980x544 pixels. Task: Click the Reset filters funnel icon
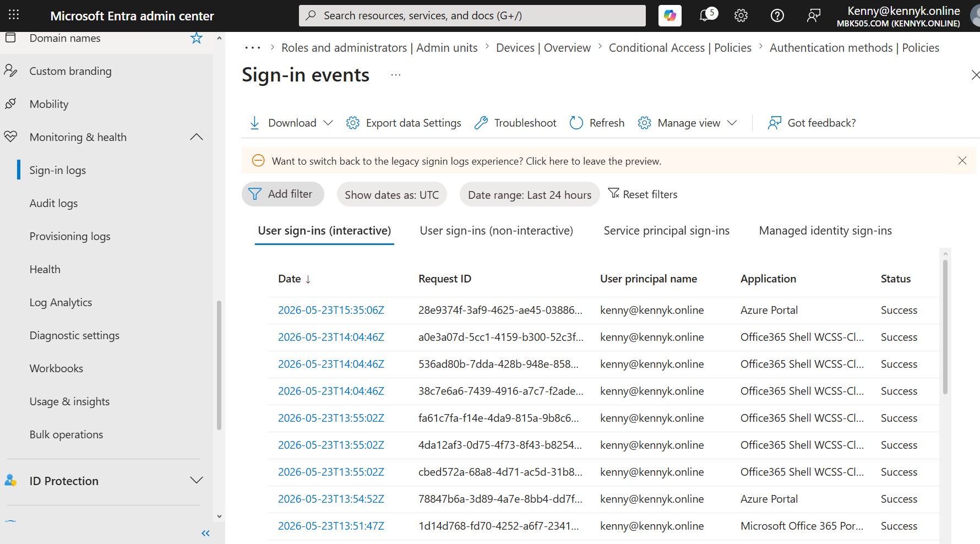(613, 193)
